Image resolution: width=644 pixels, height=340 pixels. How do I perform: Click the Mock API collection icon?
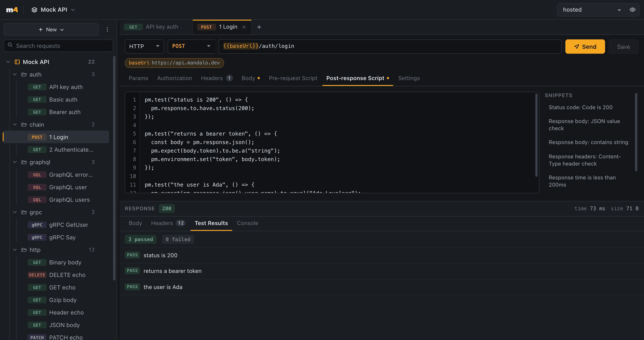click(x=17, y=62)
